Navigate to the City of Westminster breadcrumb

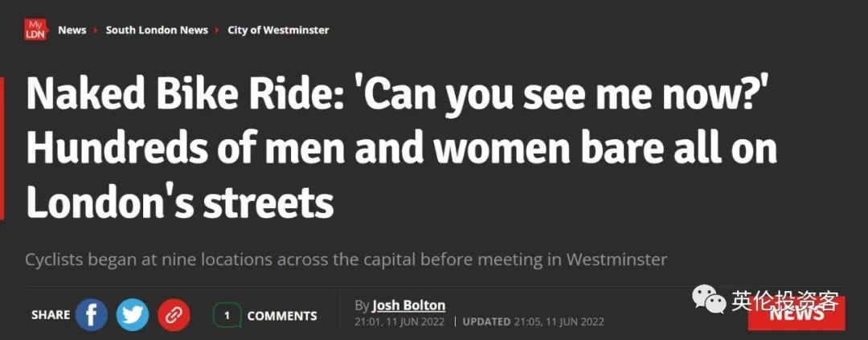point(278,31)
